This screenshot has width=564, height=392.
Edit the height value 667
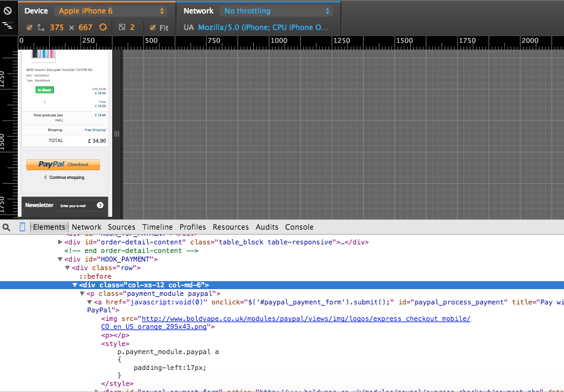86,28
